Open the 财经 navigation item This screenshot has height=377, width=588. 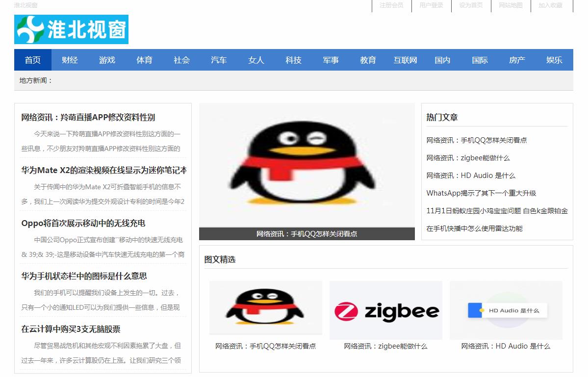click(x=70, y=60)
